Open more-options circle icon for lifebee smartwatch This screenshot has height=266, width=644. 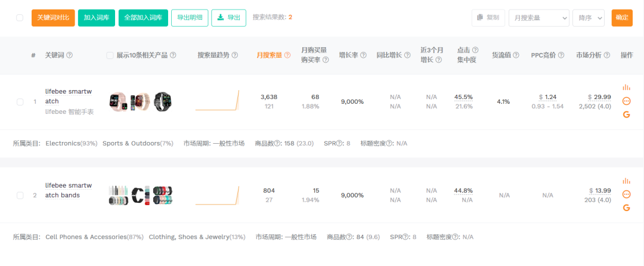[x=626, y=101]
